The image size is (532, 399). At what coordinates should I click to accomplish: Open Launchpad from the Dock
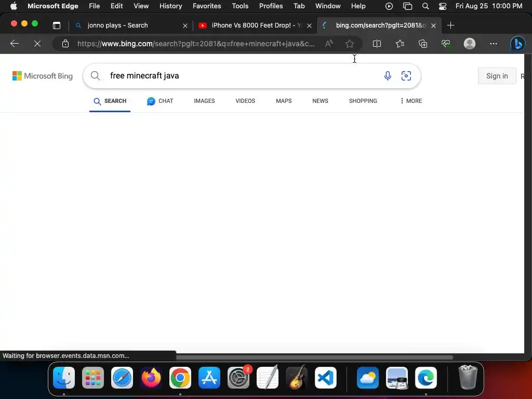[x=93, y=378]
